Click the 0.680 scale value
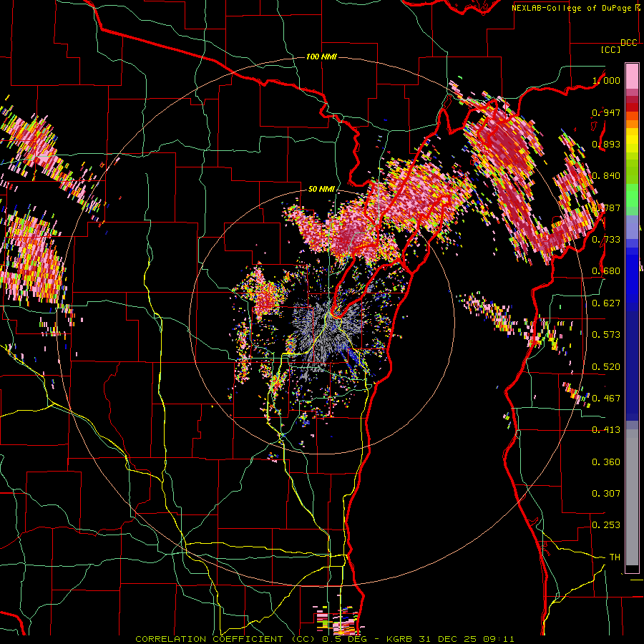 [606, 271]
